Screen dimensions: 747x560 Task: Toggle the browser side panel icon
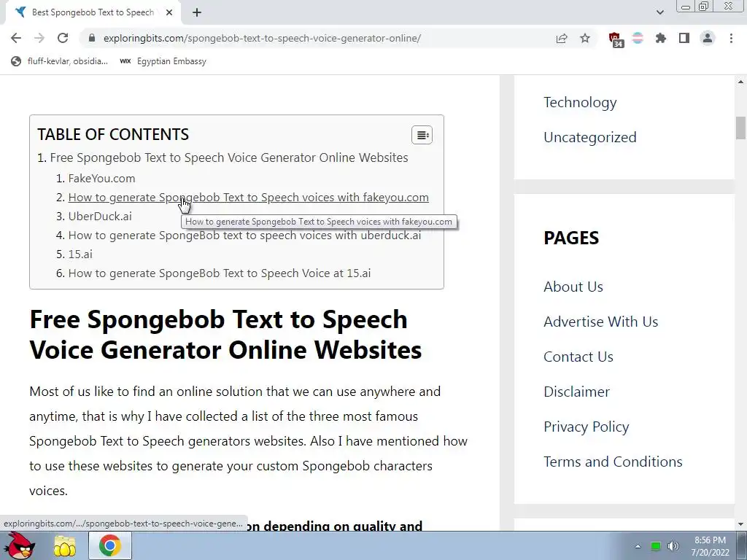(x=684, y=38)
